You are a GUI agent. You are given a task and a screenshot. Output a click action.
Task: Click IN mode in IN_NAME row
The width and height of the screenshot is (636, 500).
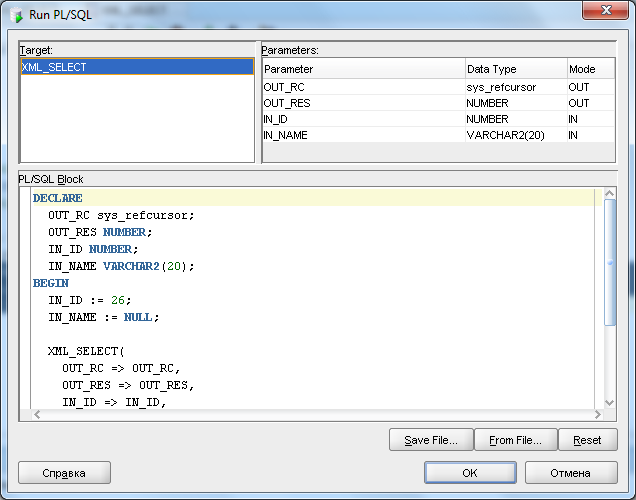click(x=591, y=135)
